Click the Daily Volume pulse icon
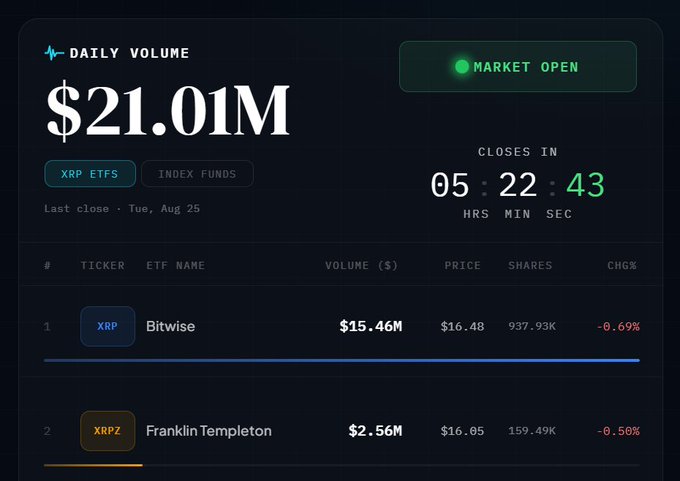This screenshot has height=481, width=680. 54,53
